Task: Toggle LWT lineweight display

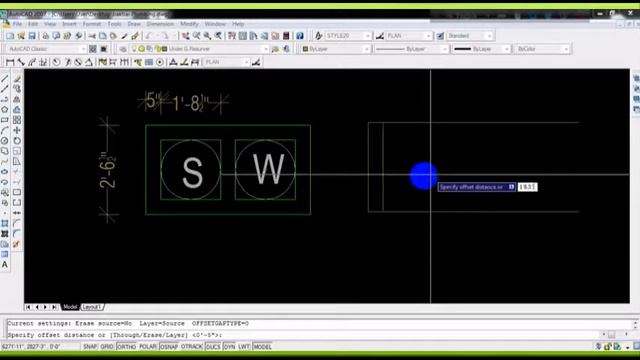Action: (x=244, y=347)
